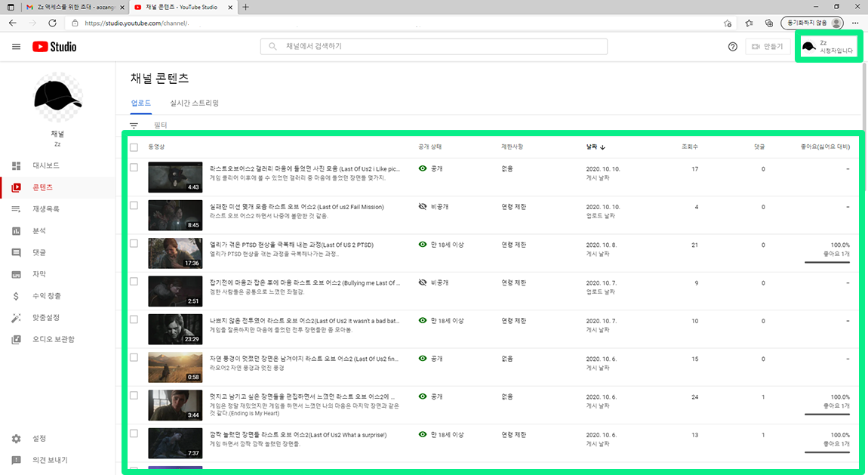Check the 자연 풍경이 멋졌던 video checkbox
The height and width of the screenshot is (475, 868).
click(134, 358)
